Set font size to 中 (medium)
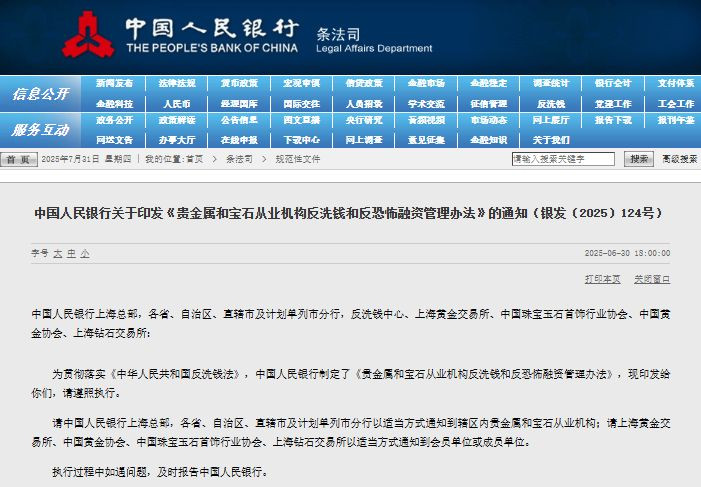This screenshot has height=487, width=701. pyautogui.click(x=72, y=254)
